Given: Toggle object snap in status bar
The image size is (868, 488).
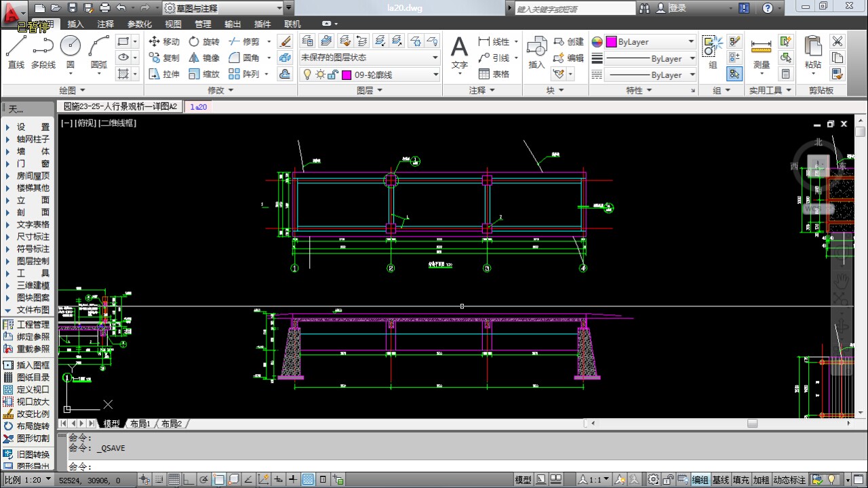Looking at the screenshot, I should point(219,480).
